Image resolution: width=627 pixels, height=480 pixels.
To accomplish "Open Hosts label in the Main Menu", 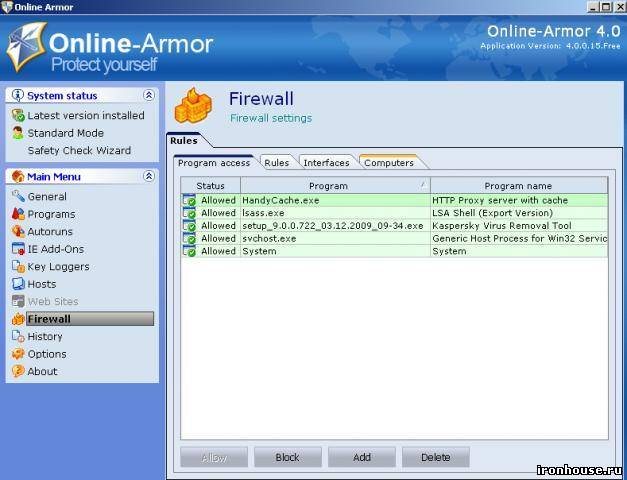I will (42, 284).
